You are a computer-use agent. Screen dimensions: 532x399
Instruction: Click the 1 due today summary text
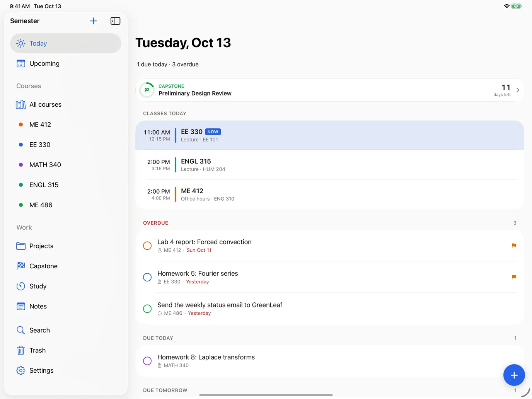[152, 65]
